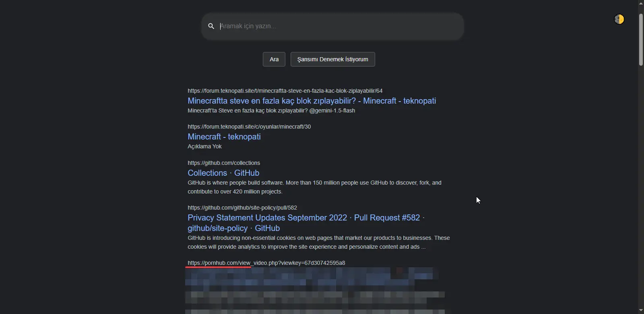644x314 pixels.
Task: Click the magnifier search icon
Action: [x=211, y=26]
